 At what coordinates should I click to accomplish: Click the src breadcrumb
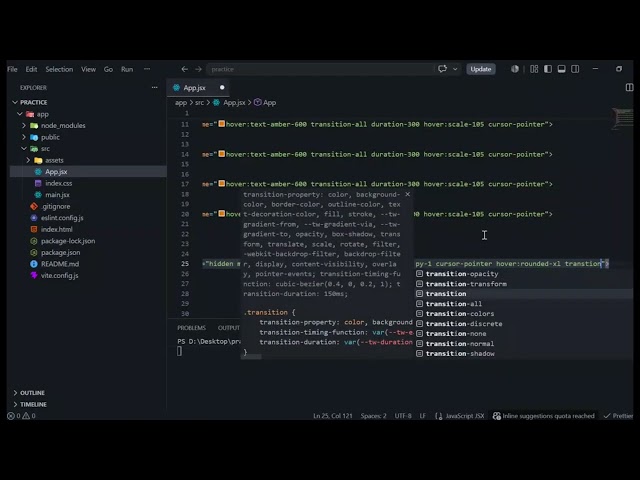coord(199,103)
